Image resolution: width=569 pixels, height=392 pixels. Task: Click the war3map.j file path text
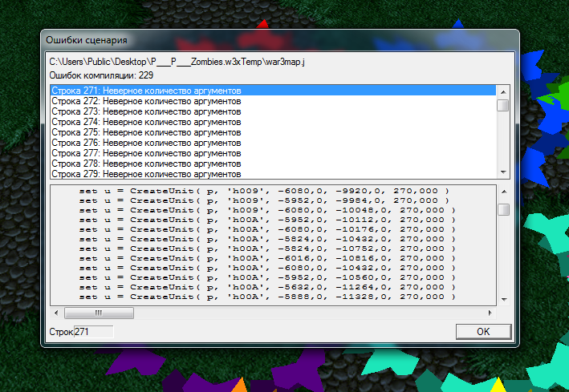point(177,62)
